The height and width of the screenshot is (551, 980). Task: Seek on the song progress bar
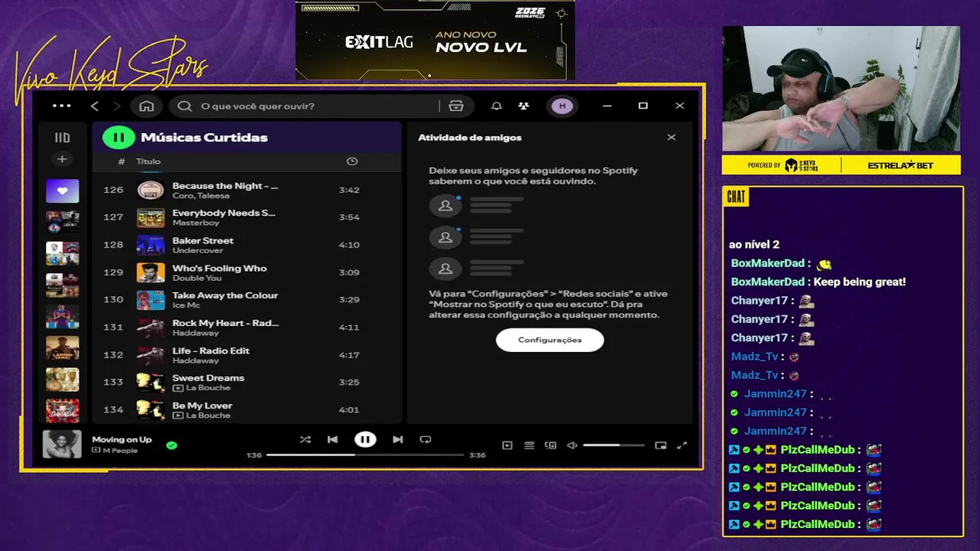click(x=365, y=455)
